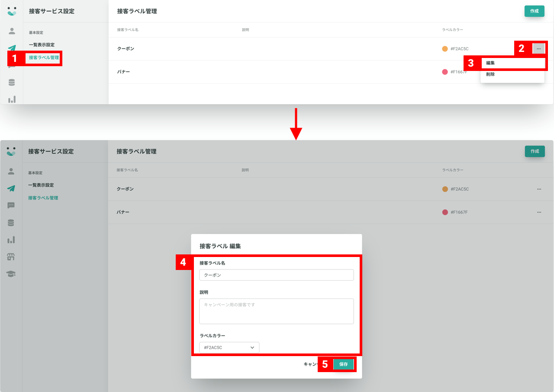This screenshot has width=554, height=392.
Task: Open ⋯ menu for クーポン row in lower screenshot
Action: (539, 189)
